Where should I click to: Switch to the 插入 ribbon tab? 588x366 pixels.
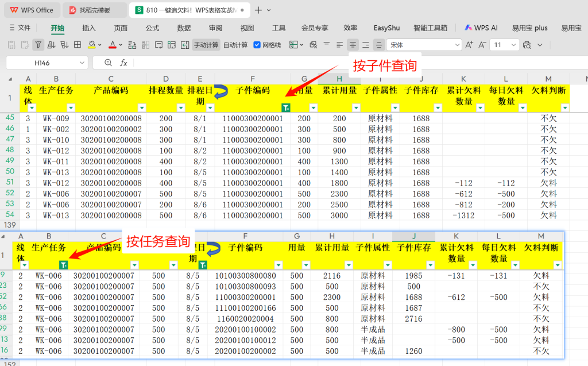click(x=89, y=28)
